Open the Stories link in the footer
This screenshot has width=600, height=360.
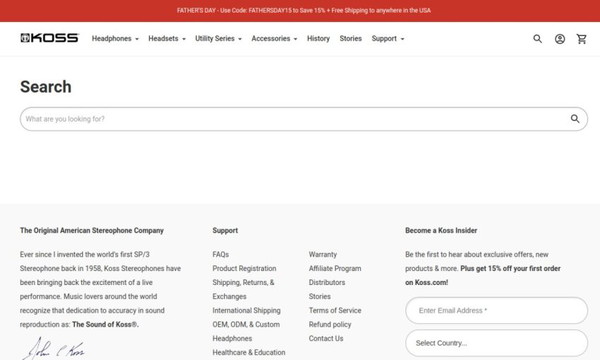[x=320, y=296]
